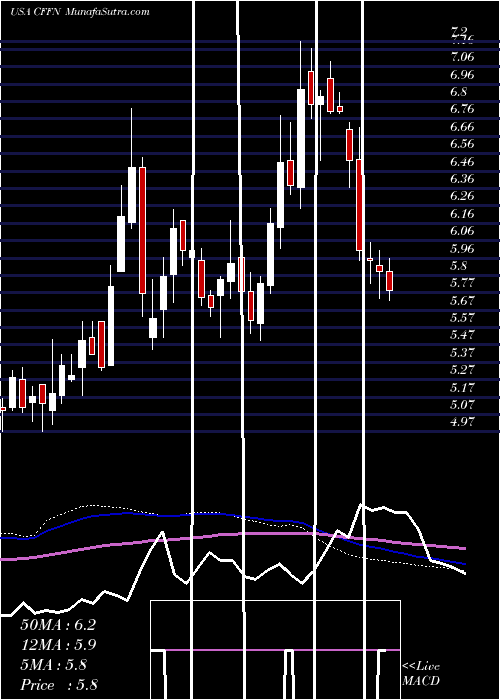Click the 6.56 price level label

pos(462,144)
